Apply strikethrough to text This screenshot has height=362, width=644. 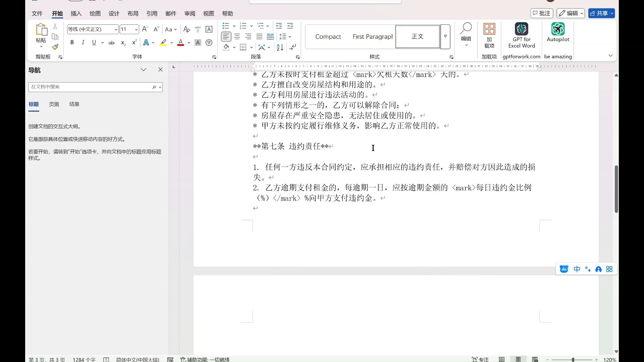[x=112, y=43]
